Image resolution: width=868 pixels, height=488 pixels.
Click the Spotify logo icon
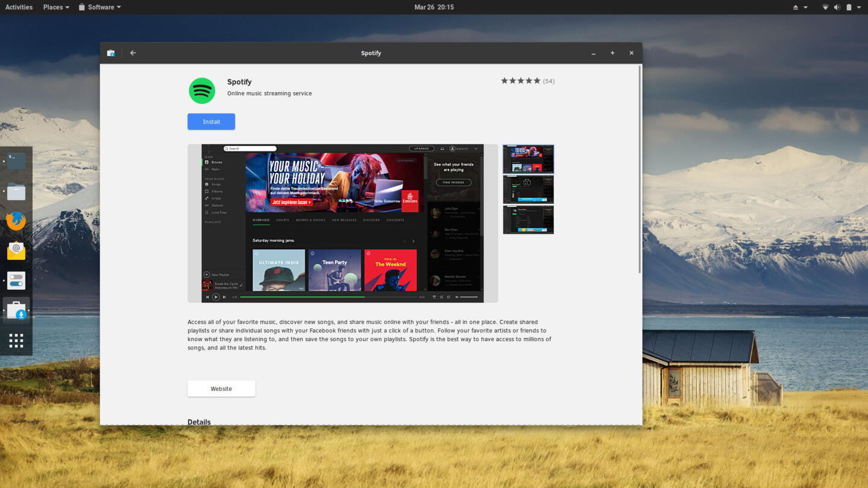pyautogui.click(x=202, y=91)
